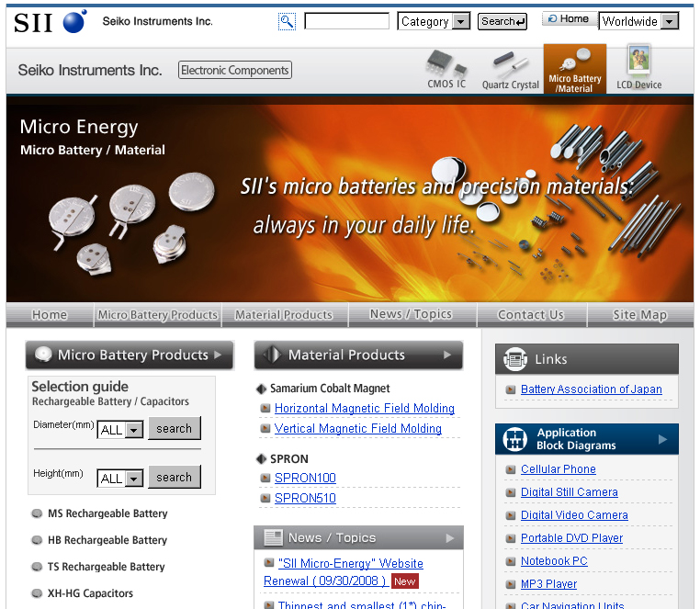Click the magnet icon in Material Products header
The height and width of the screenshot is (609, 700).
(272, 355)
